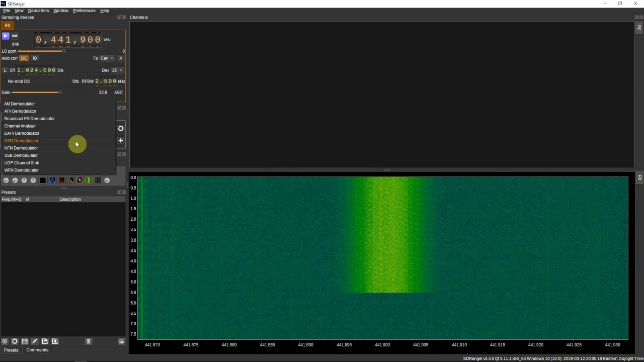Choose ATV Demodulator from the list
The width and height of the screenshot is (644, 362).
pyautogui.click(x=58, y=111)
